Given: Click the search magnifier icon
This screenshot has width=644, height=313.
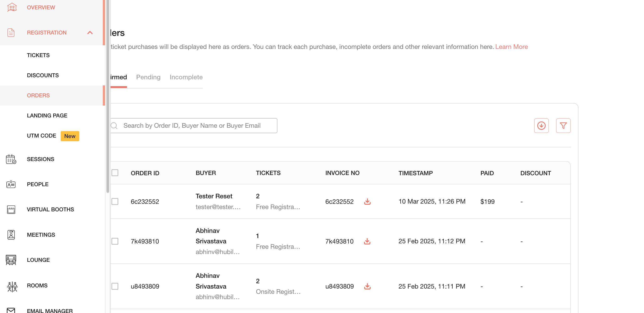Looking at the screenshot, I should pos(114,126).
